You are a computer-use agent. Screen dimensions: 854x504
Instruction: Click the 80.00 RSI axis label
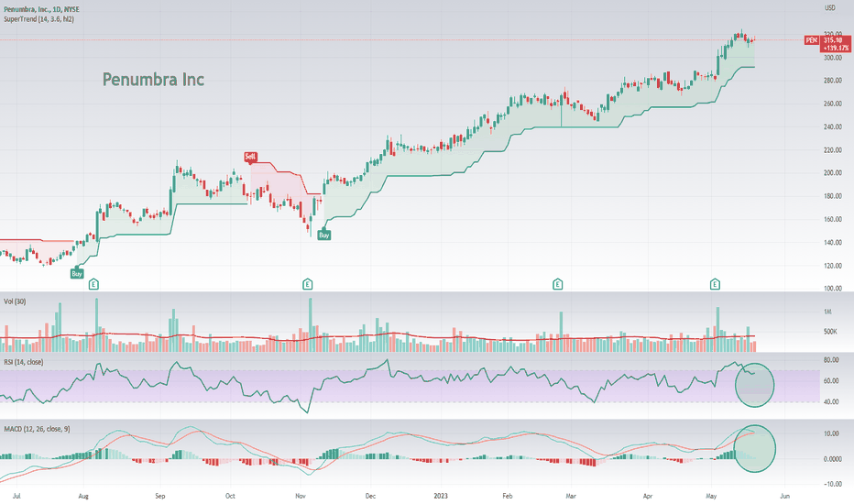pyautogui.click(x=831, y=360)
